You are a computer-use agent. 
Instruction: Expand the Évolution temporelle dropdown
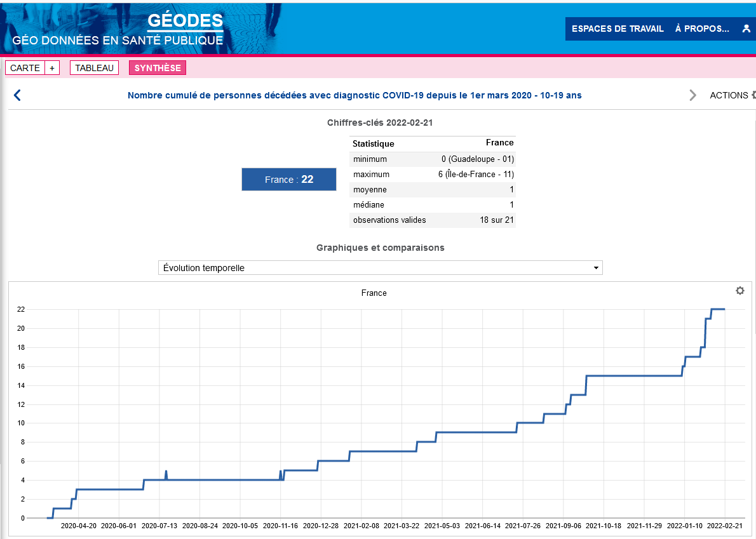click(381, 268)
